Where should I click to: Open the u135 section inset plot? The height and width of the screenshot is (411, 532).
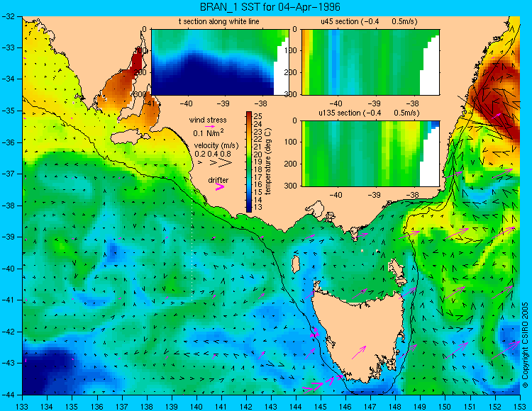pyautogui.click(x=370, y=154)
